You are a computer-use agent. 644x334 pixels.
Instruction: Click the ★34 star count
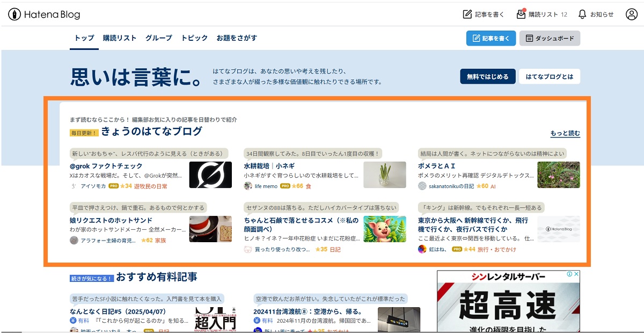[x=126, y=186]
